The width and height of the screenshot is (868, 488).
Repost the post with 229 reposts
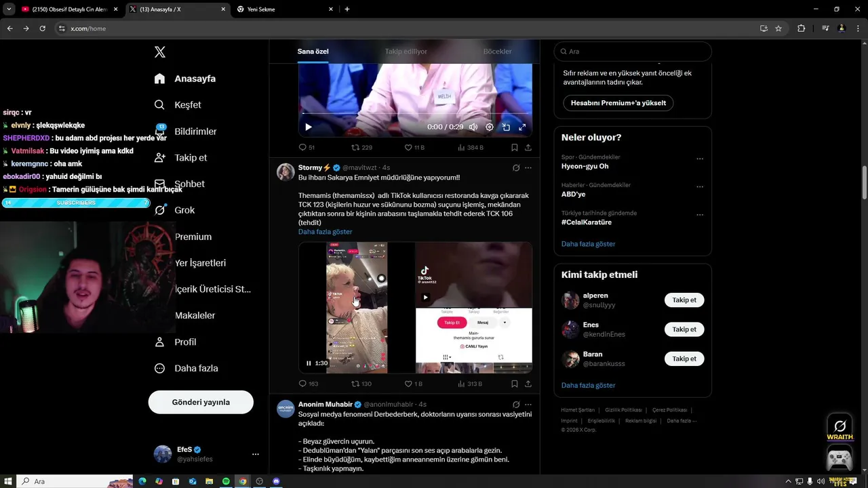click(361, 147)
